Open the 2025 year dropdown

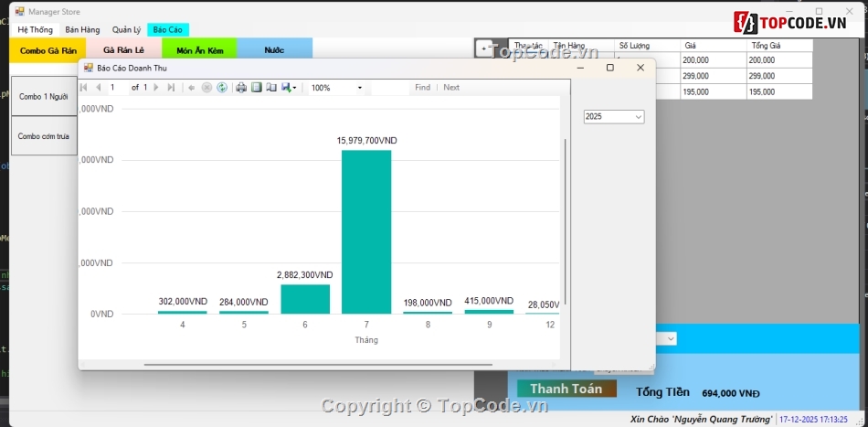pos(614,117)
